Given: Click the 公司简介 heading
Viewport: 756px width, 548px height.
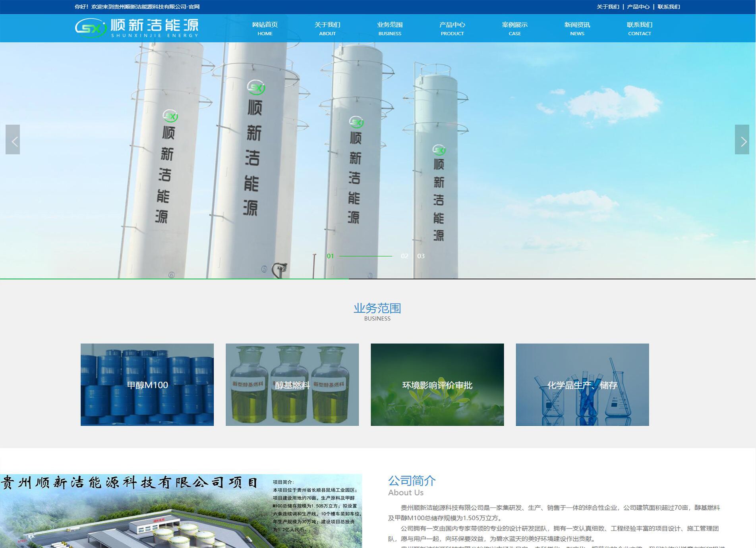Looking at the screenshot, I should (x=412, y=480).
